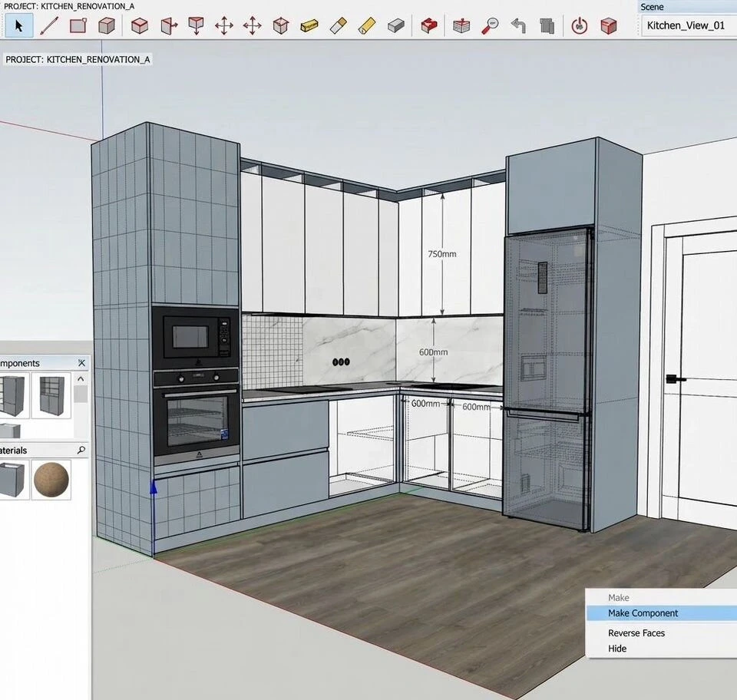
Task: Click the PROJECT: KITCHEN_RENOVATION_A viewport label
Action: point(78,60)
